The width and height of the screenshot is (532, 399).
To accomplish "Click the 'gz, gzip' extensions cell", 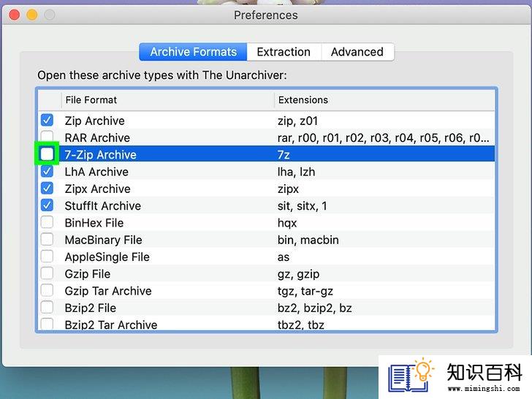I will (299, 274).
